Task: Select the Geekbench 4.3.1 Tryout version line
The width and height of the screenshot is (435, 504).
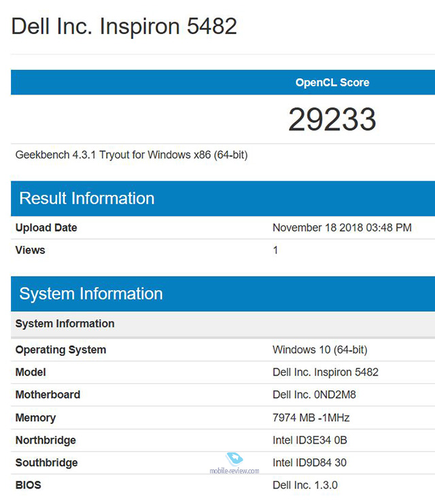Action: [x=132, y=155]
